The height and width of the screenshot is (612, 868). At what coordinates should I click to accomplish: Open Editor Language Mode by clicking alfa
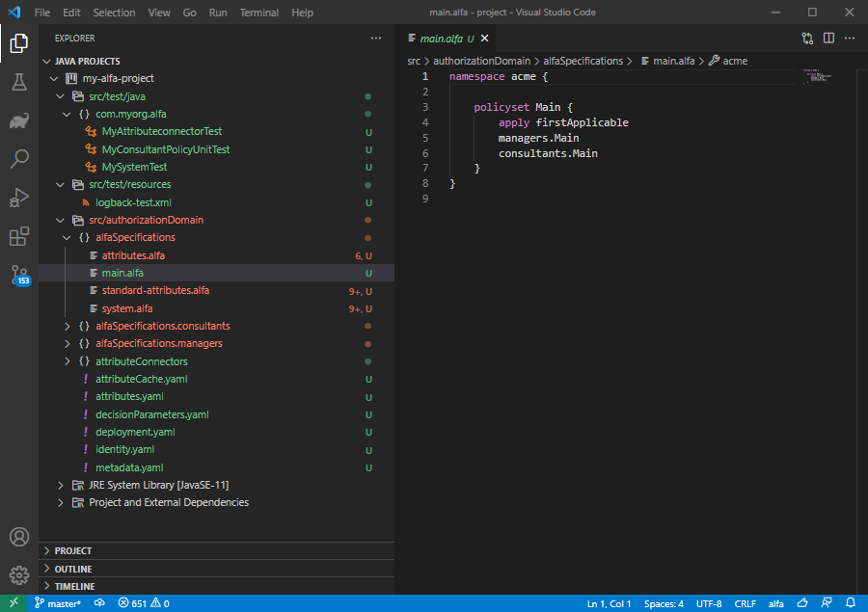pyautogui.click(x=776, y=602)
